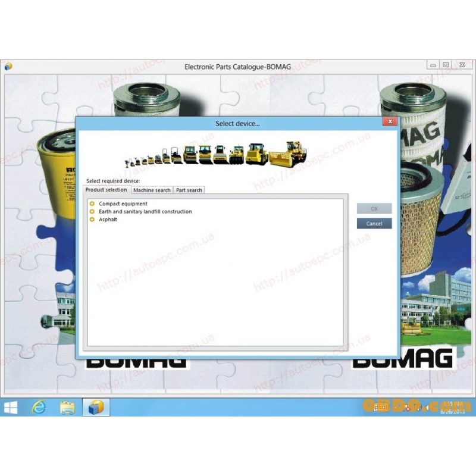Cancel the Select device dialog
Image resolution: width=476 pixels, height=476 pixels.
click(x=374, y=224)
